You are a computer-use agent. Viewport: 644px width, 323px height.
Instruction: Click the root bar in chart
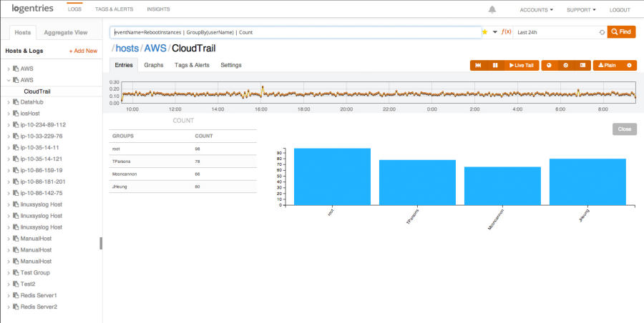331,176
